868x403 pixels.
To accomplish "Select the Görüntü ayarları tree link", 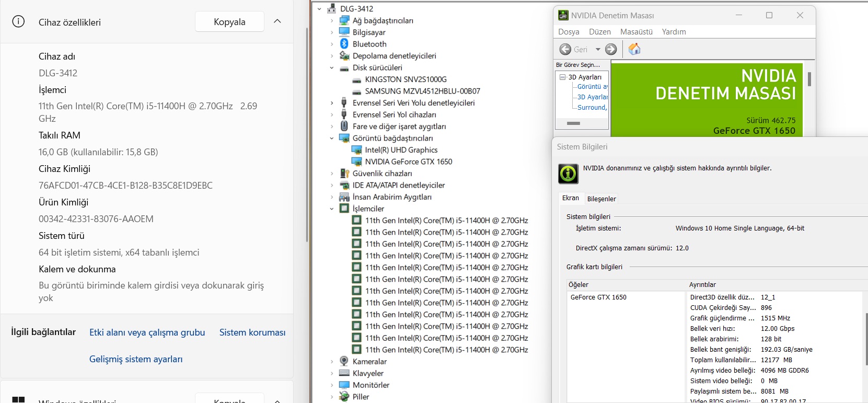I will (x=593, y=87).
